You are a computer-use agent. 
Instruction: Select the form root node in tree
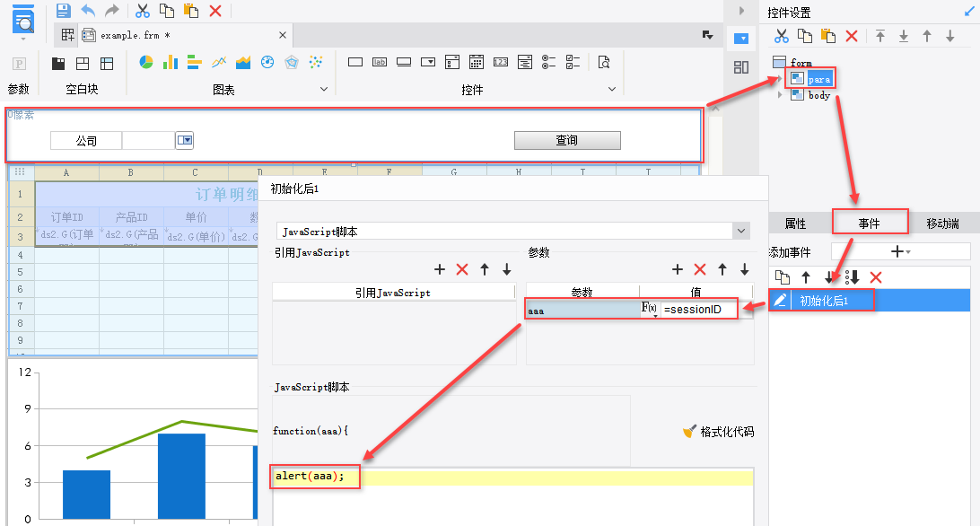coord(801,63)
